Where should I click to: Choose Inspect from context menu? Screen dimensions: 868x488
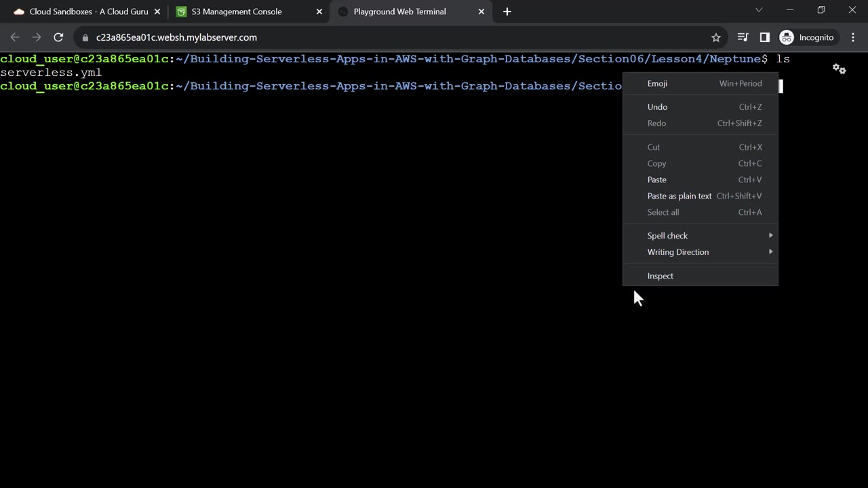(701, 276)
